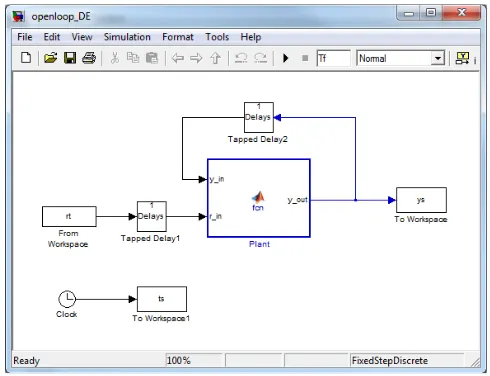Close the openloop_DE window
The image size is (490, 376).
(462, 13)
